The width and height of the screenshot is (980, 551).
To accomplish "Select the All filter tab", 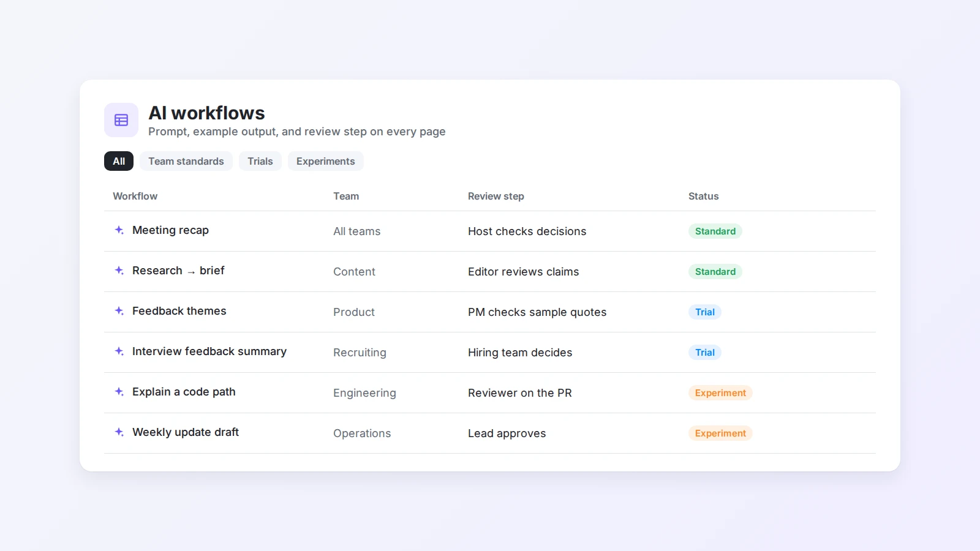I will tap(119, 161).
